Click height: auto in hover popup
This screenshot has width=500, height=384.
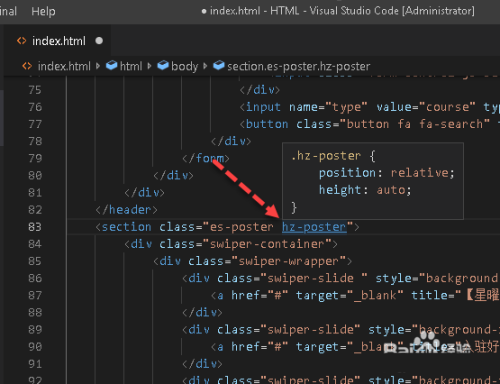[365, 190]
